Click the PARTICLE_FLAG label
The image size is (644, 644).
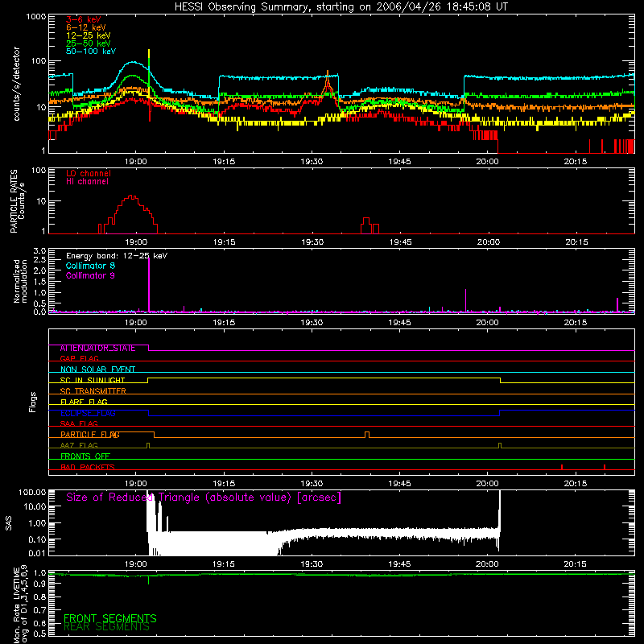(90, 435)
